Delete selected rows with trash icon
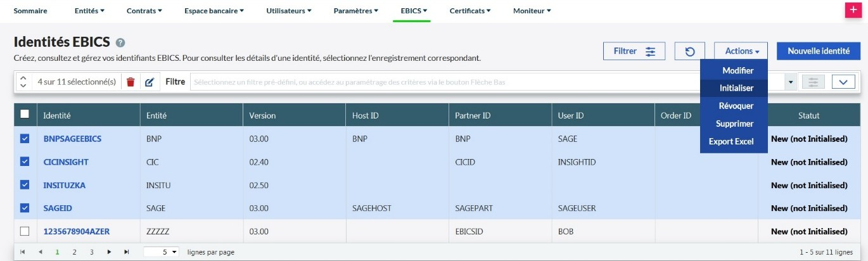 click(131, 82)
